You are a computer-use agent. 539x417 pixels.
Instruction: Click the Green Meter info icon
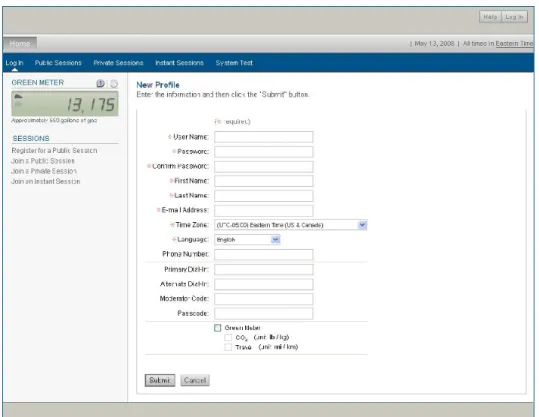click(x=100, y=83)
